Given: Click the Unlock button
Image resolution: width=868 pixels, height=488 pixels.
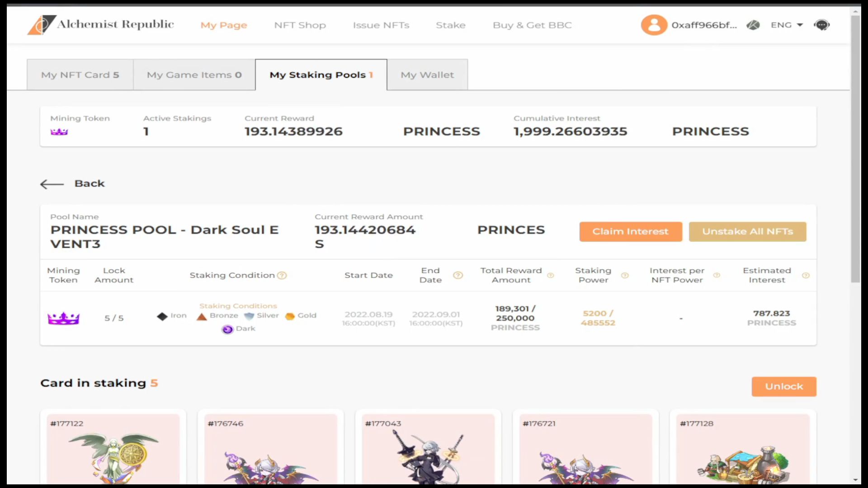Looking at the screenshot, I should pos(784,386).
